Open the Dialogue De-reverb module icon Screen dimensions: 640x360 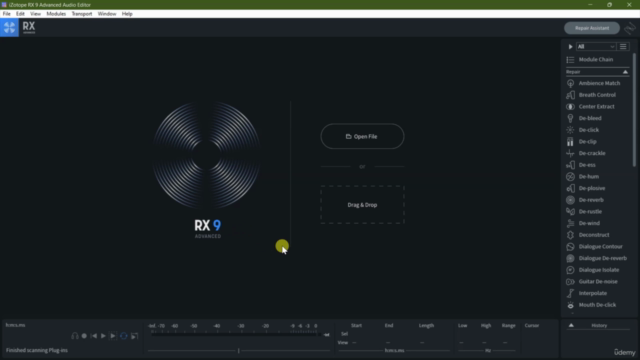[x=570, y=258]
